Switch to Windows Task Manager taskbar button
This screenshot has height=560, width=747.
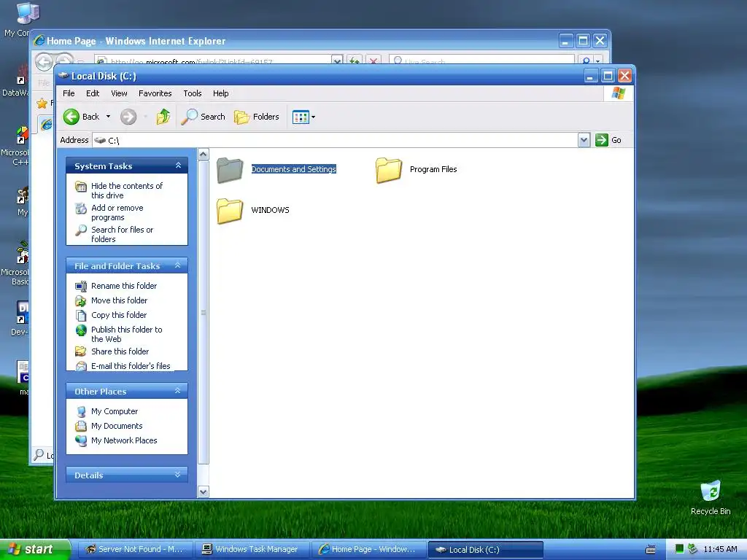click(252, 549)
